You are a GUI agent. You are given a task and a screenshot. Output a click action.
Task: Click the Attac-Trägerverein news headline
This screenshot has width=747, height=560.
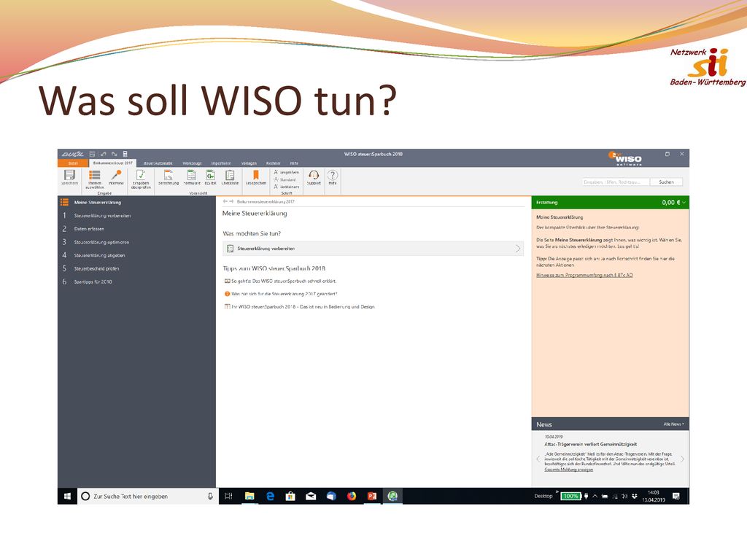pyautogui.click(x=590, y=444)
